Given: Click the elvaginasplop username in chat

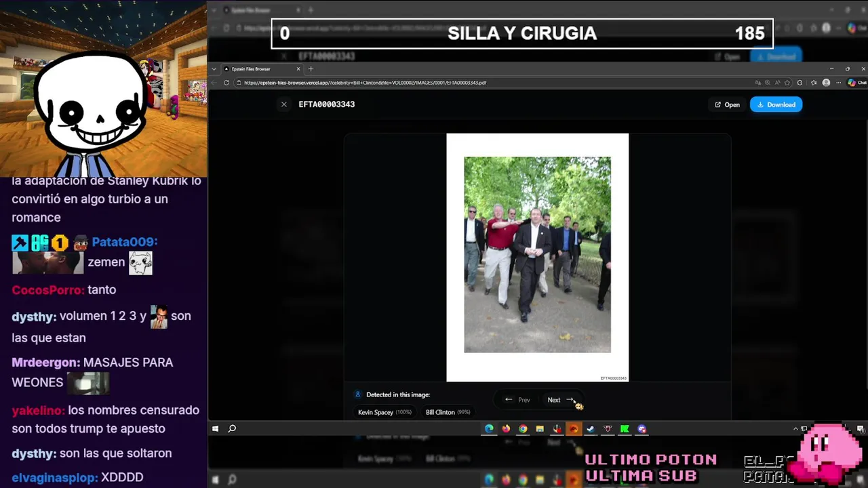Looking at the screenshot, I should (55, 477).
